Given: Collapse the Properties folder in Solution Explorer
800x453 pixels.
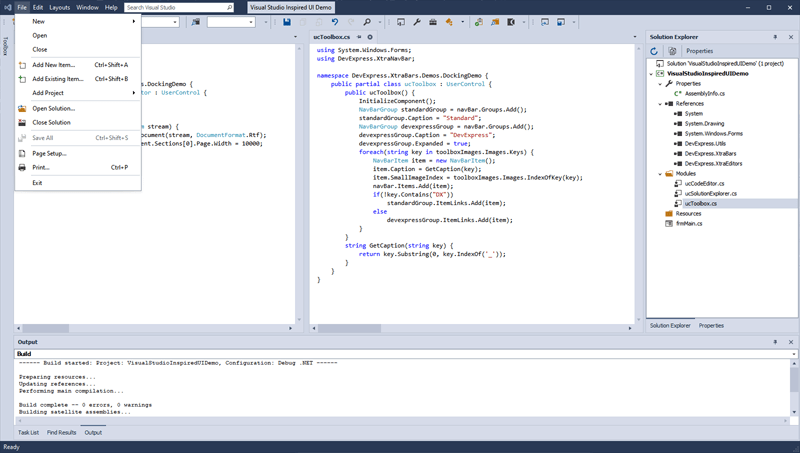Looking at the screenshot, I should pyautogui.click(x=660, y=84).
